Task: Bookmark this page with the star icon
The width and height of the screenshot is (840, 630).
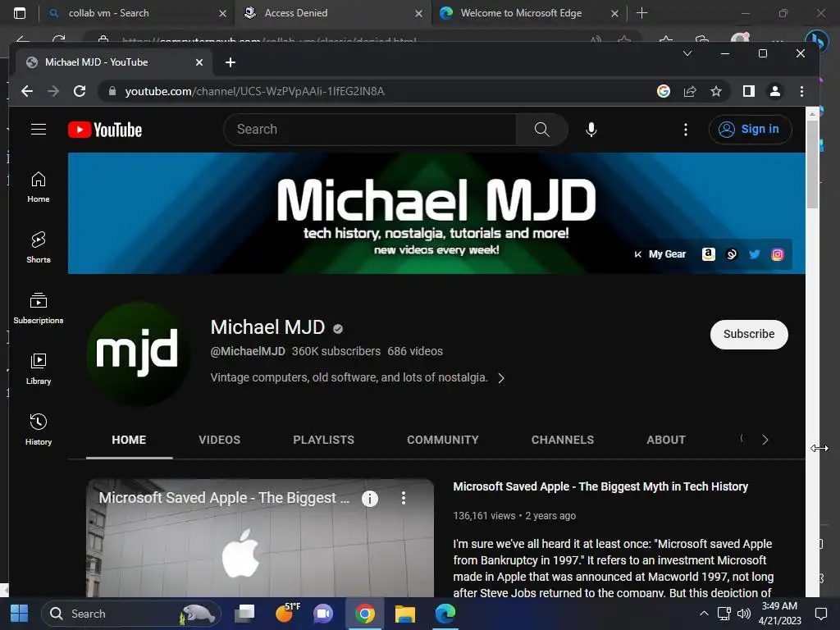Action: (715, 91)
